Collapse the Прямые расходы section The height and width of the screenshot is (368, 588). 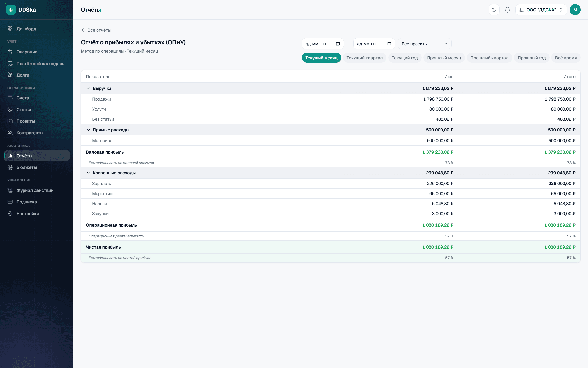88,130
